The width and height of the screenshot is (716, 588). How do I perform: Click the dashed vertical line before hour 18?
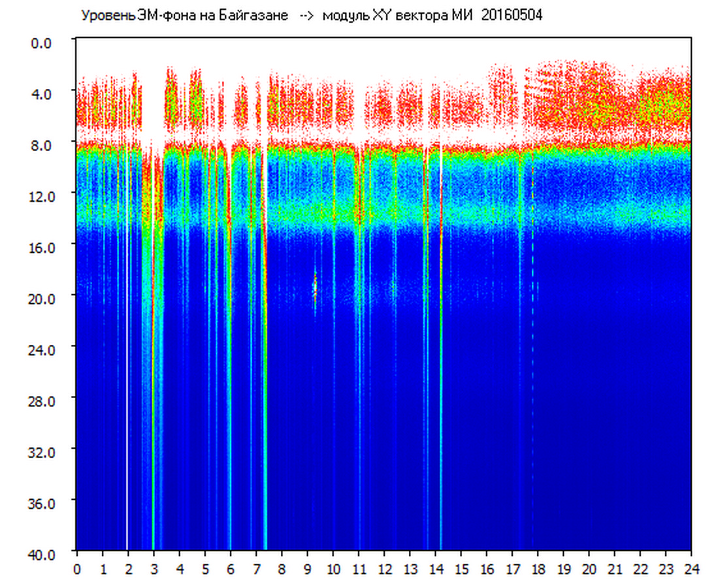point(532,261)
